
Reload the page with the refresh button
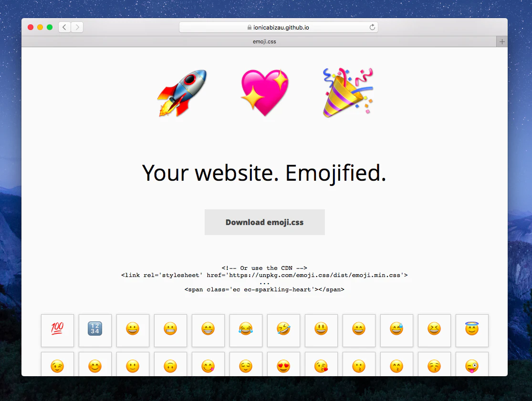(372, 27)
